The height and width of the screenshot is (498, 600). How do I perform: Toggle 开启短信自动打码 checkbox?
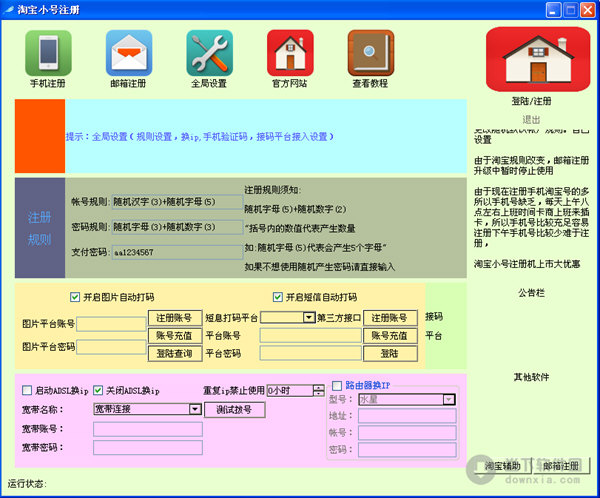pos(277,297)
